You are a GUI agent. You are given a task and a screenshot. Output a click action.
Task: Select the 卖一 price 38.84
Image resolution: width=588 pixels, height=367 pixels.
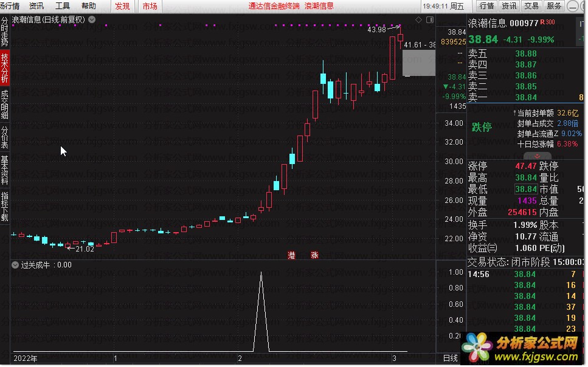526,97
